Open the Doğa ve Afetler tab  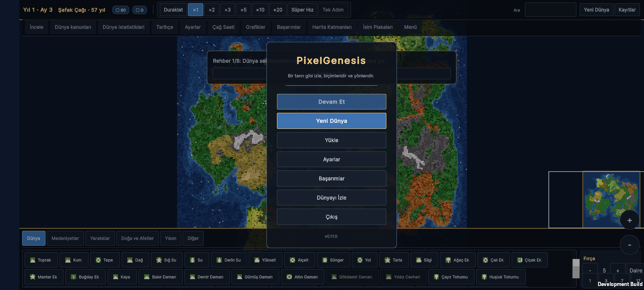pyautogui.click(x=138, y=238)
